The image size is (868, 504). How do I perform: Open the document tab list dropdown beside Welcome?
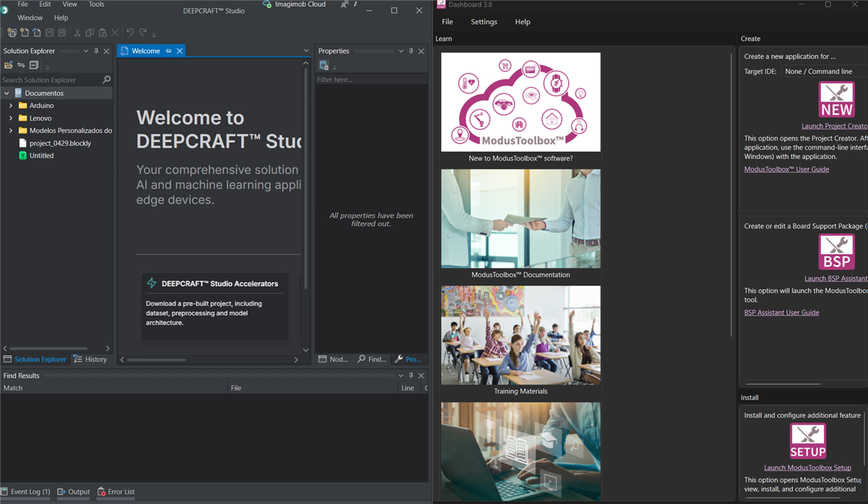pyautogui.click(x=306, y=51)
